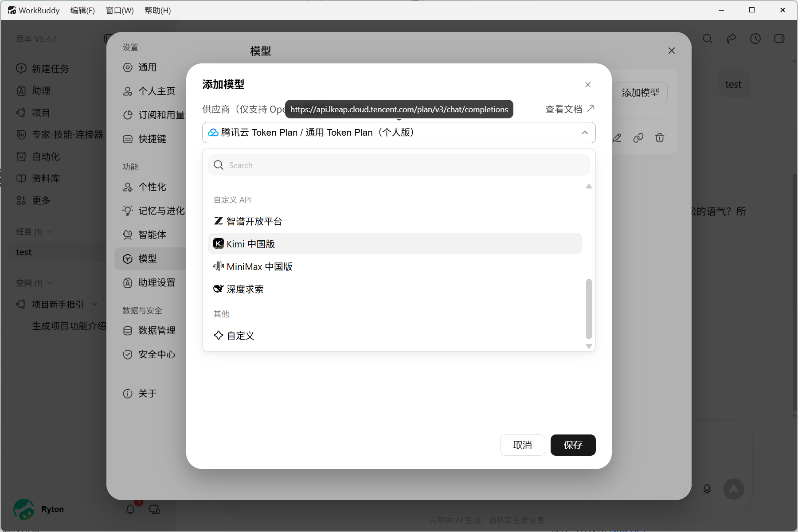The width and height of the screenshot is (798, 532).
Task: Click the 数据管理 database icon
Action: tap(128, 331)
